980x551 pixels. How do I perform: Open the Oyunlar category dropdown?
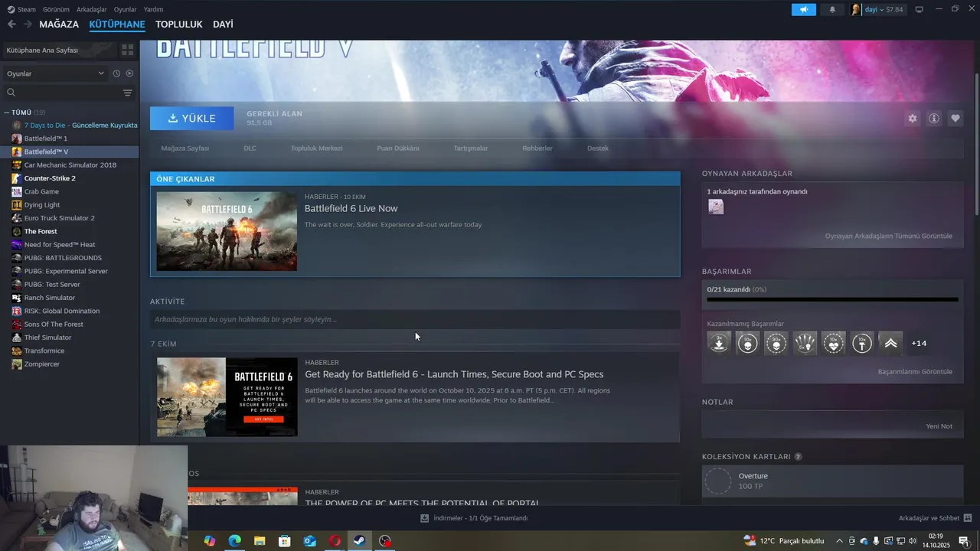55,73
